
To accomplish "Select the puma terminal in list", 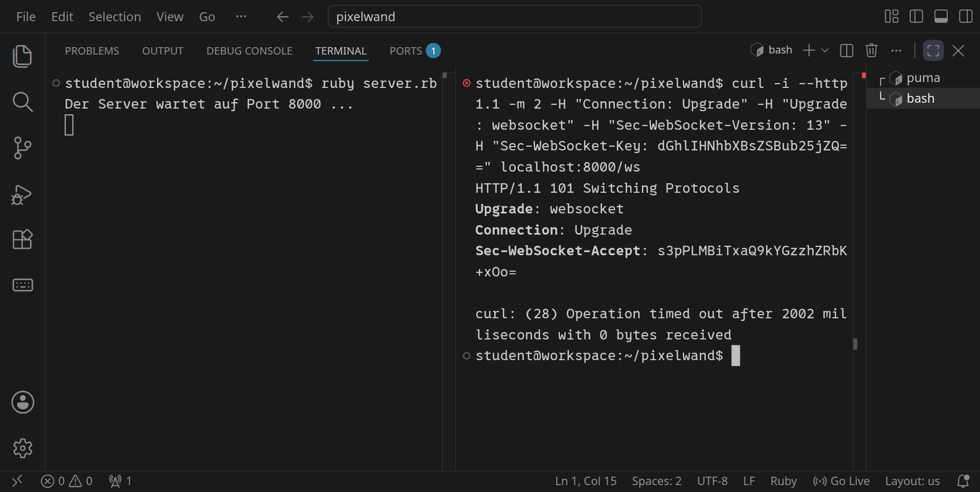I will tap(923, 78).
